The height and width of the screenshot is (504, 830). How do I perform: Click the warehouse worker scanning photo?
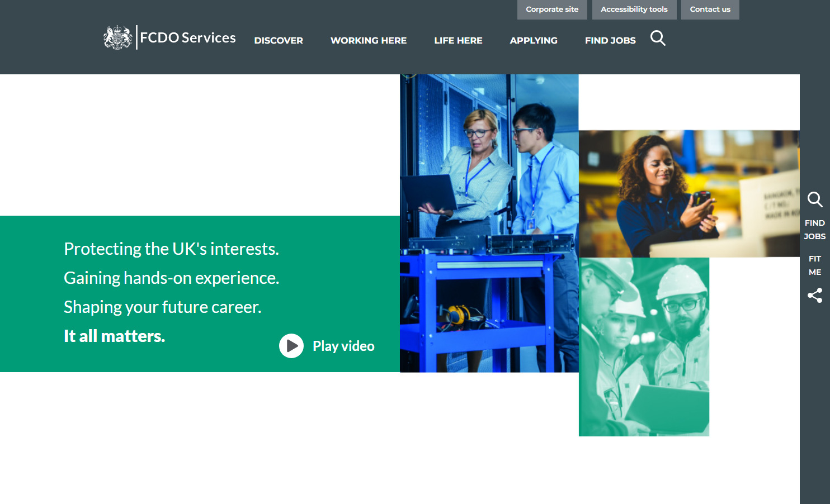[x=688, y=193]
